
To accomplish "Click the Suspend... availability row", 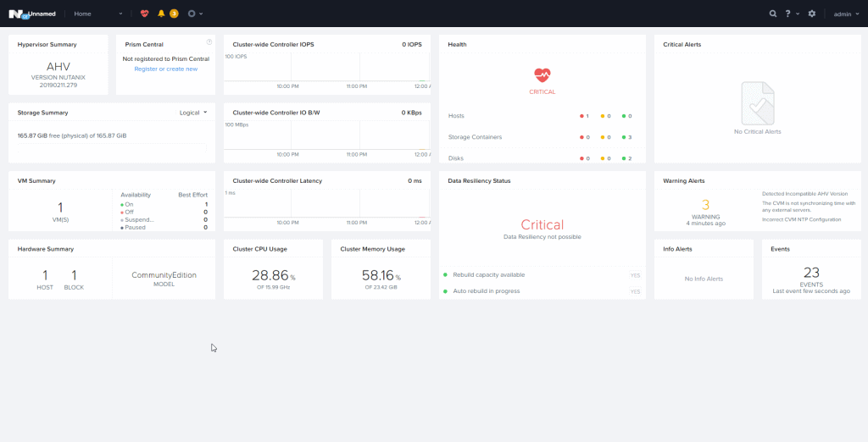I will (x=164, y=219).
